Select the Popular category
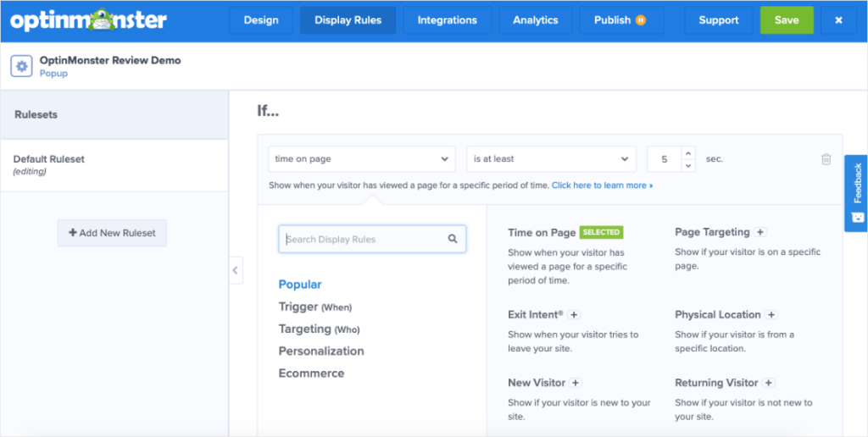The height and width of the screenshot is (437, 868). coord(300,285)
